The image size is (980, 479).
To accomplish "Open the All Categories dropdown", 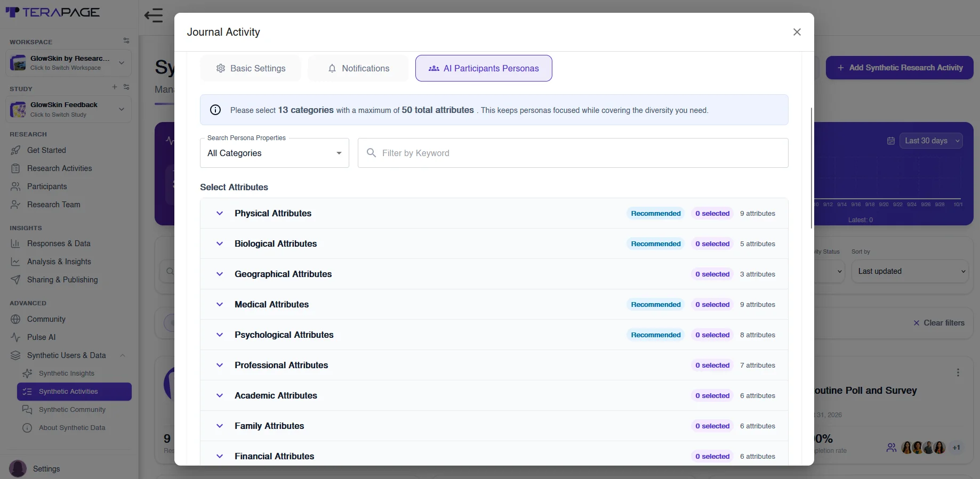I will 275,153.
